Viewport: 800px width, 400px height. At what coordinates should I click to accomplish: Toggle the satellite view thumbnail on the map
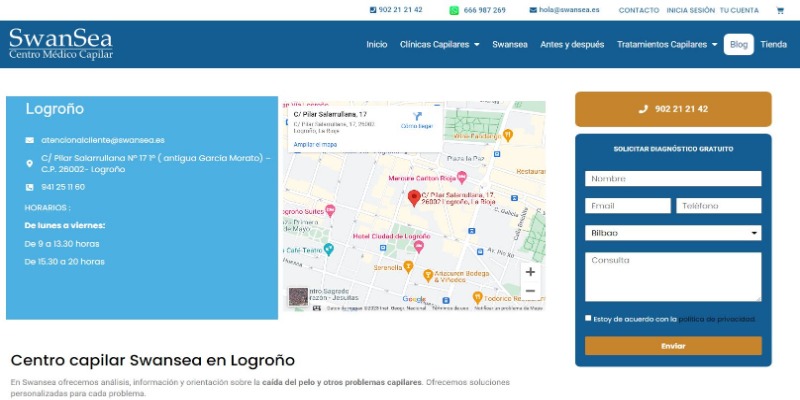tap(298, 297)
